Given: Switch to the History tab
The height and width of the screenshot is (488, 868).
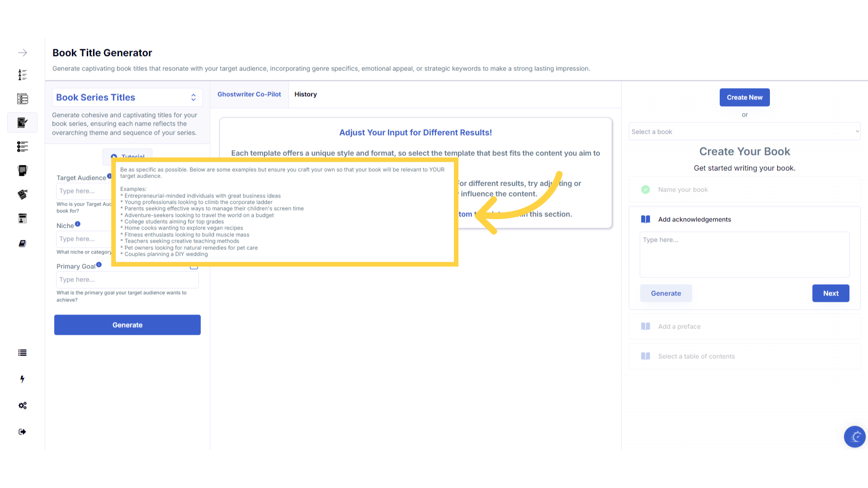Looking at the screenshot, I should point(306,94).
